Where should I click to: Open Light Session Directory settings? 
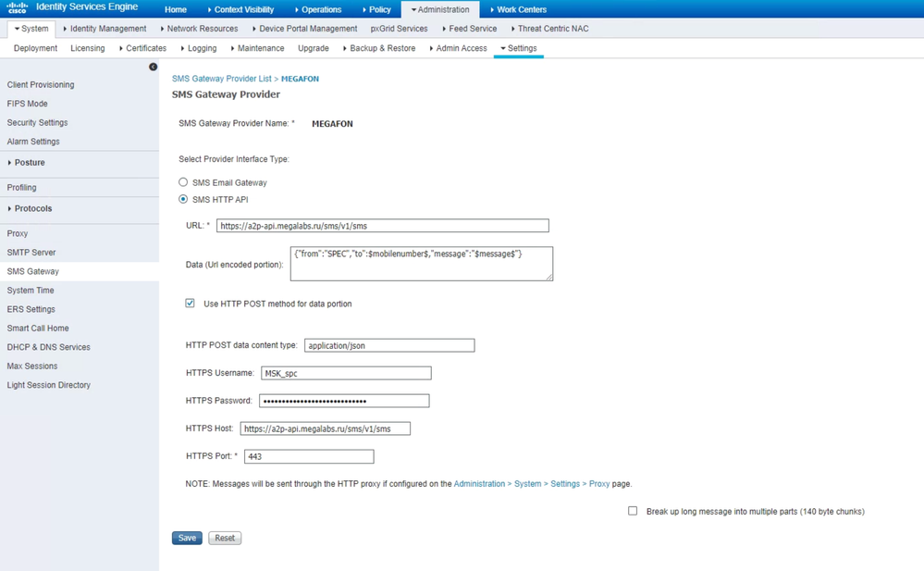tap(49, 385)
